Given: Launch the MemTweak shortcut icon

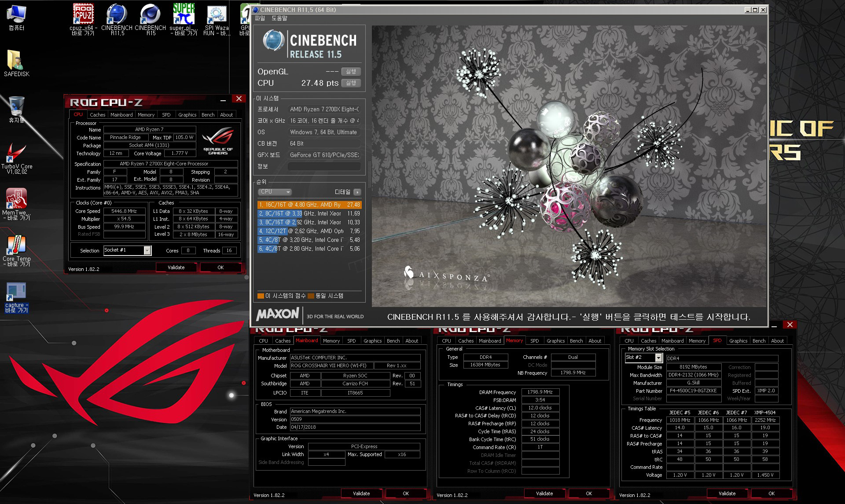Looking at the screenshot, I should [x=16, y=204].
